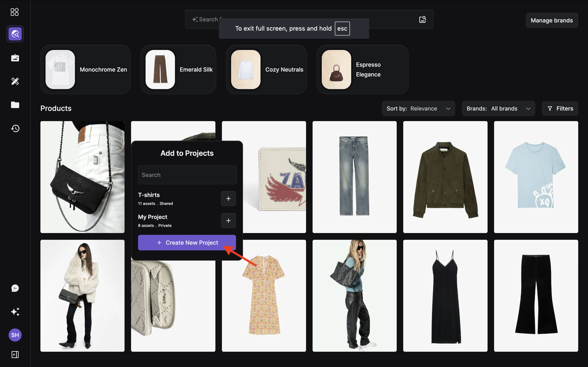This screenshot has height=367, width=588.
Task: Select the Espresso Elegance collection
Action: pyautogui.click(x=362, y=70)
